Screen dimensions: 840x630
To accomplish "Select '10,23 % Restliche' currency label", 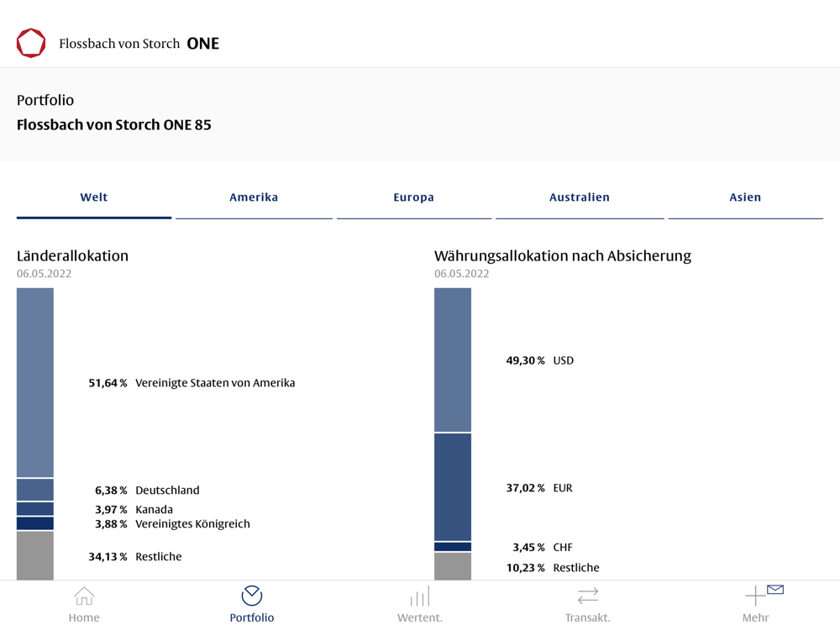I will coord(553,568).
